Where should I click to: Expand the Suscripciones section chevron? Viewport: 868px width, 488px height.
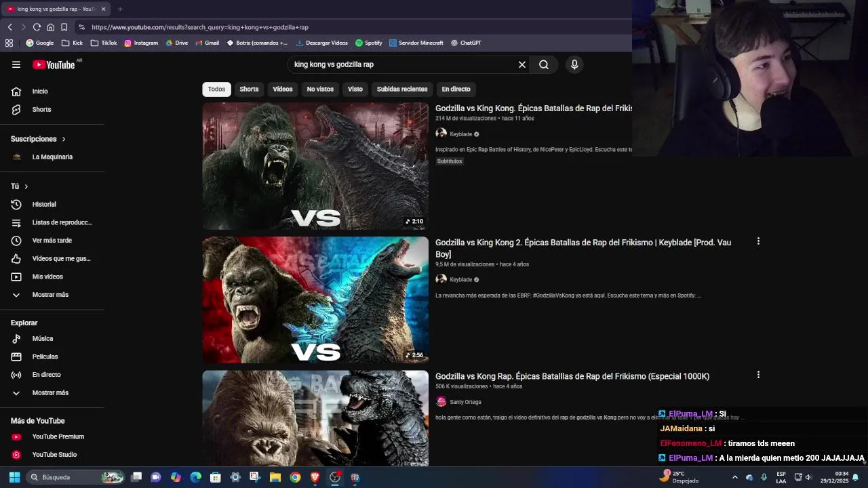(x=64, y=139)
